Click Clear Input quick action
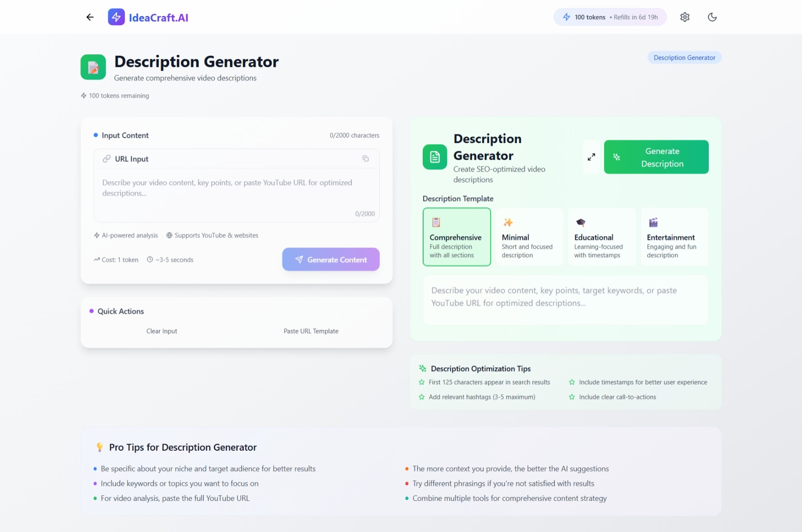 click(x=162, y=332)
